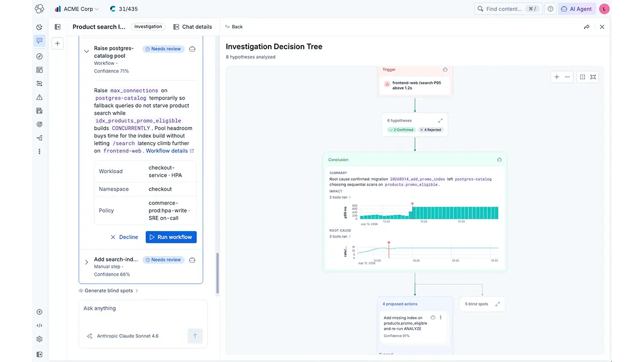Click the agent icon on Conclusion node
644x362 pixels.
[499, 160]
